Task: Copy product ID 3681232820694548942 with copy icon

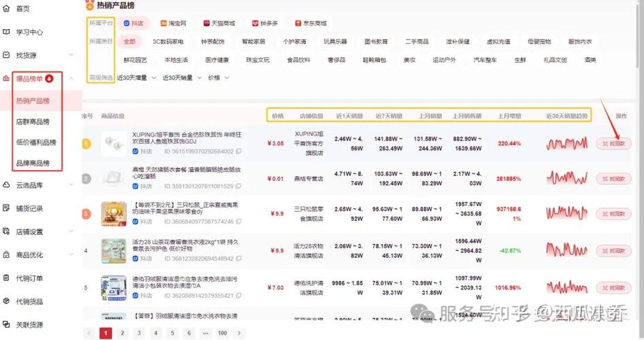Action: point(239,258)
